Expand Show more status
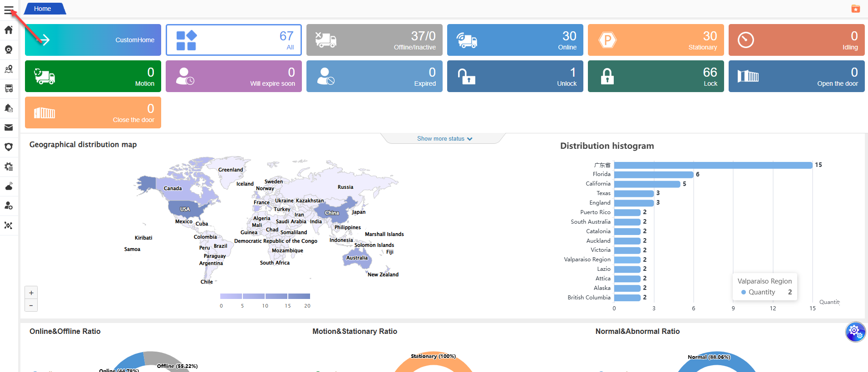 [444, 139]
